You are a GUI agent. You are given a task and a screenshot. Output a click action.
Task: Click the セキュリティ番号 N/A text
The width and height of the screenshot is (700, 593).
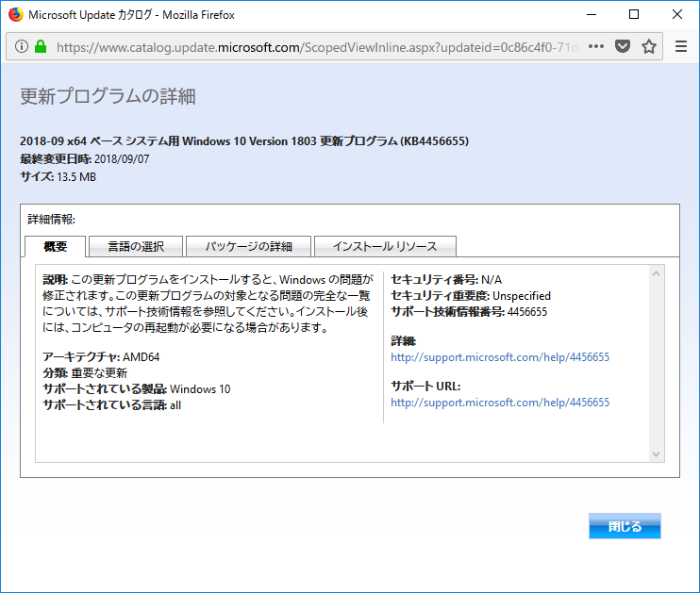(446, 280)
